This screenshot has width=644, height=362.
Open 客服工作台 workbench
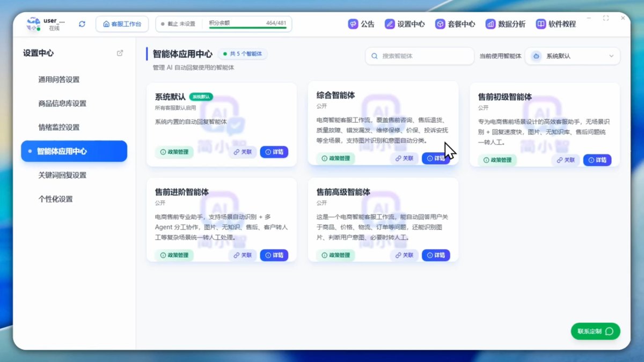coord(122,24)
